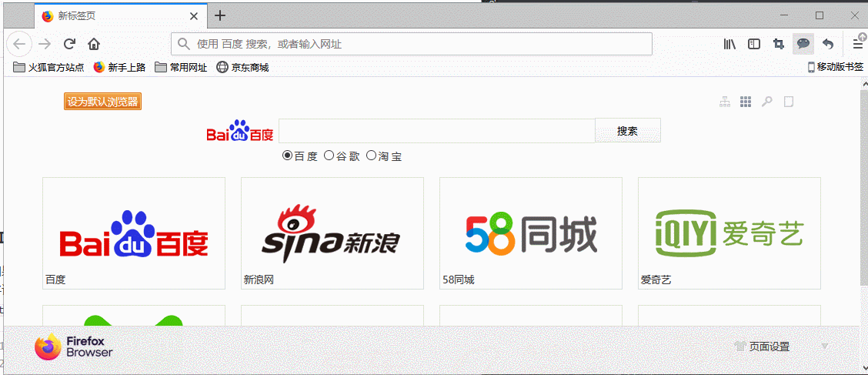Open the 百度 site thumbnail

(134, 233)
